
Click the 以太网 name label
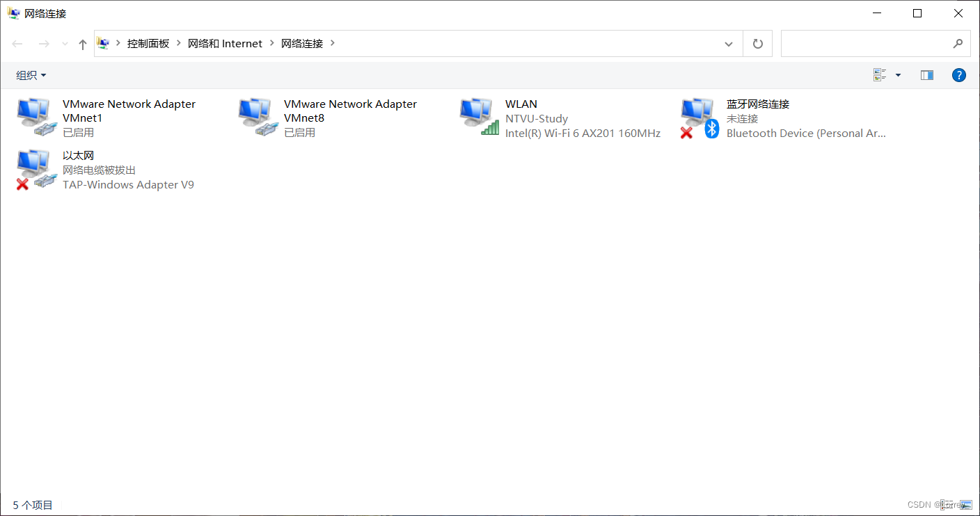(78, 156)
